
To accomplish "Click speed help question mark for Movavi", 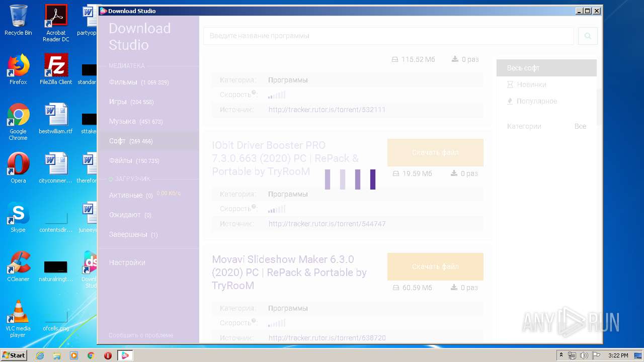I will 254,321.
